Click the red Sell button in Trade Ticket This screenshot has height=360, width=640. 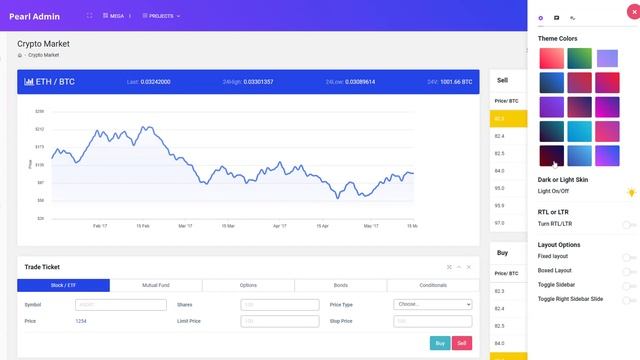coord(462,343)
